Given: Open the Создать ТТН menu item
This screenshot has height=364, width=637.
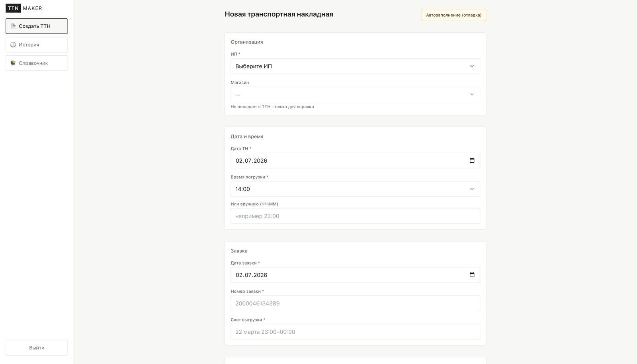Looking at the screenshot, I should point(37,26).
